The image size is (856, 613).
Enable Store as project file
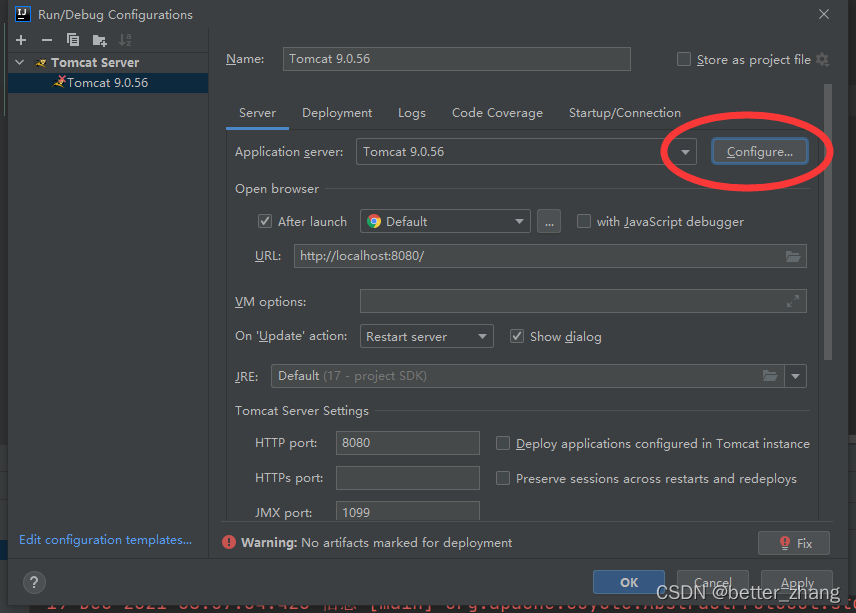[x=683, y=59]
